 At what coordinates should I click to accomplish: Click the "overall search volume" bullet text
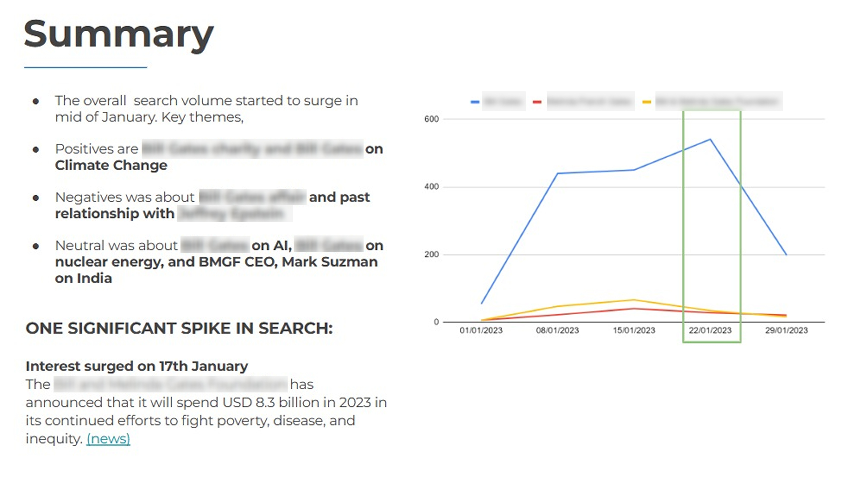pyautogui.click(x=206, y=101)
